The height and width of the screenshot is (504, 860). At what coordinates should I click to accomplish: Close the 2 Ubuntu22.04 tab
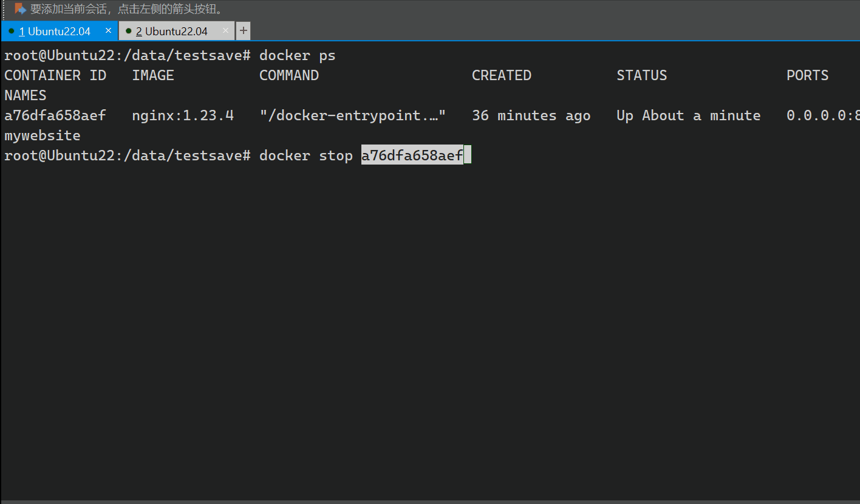[225, 30]
